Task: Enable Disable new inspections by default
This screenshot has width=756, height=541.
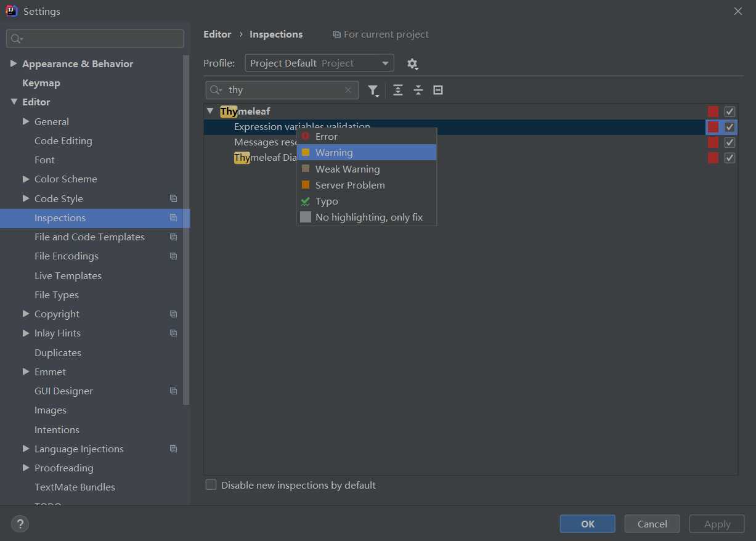Action: pos(211,485)
